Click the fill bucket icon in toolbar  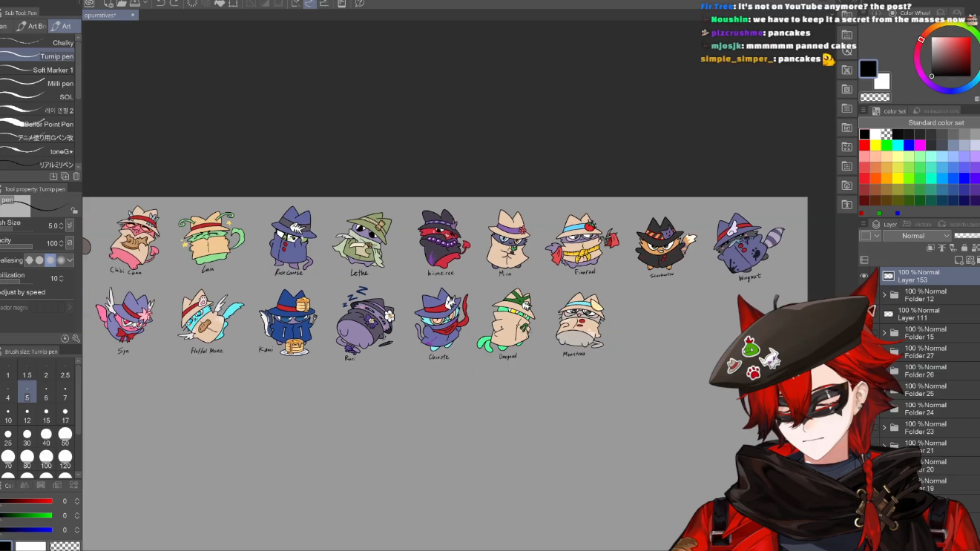tap(221, 4)
